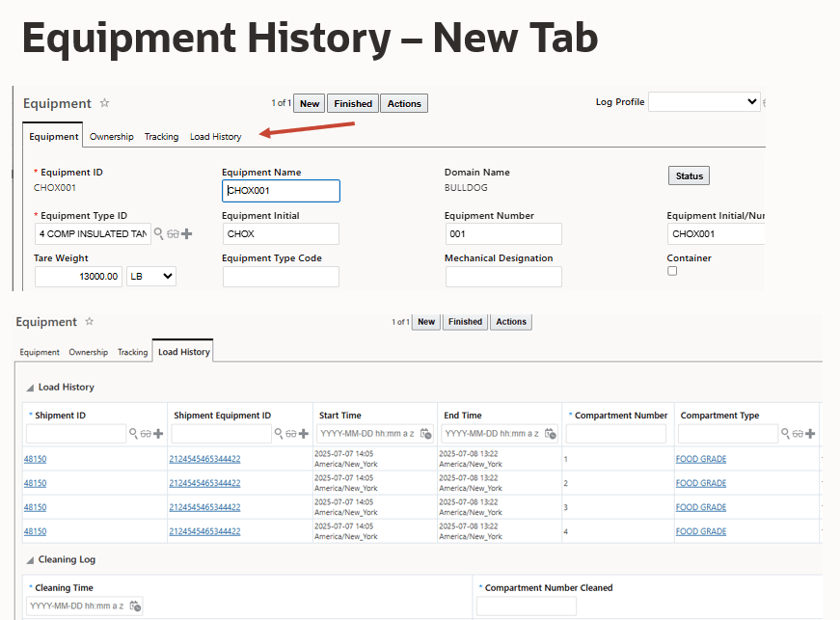This screenshot has width=840, height=620.
Task: Open Load History tab in upper panel
Action: click(215, 137)
